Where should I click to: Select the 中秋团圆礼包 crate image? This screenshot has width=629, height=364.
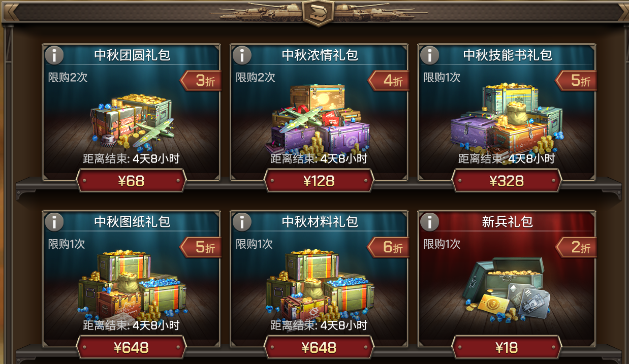click(x=132, y=120)
